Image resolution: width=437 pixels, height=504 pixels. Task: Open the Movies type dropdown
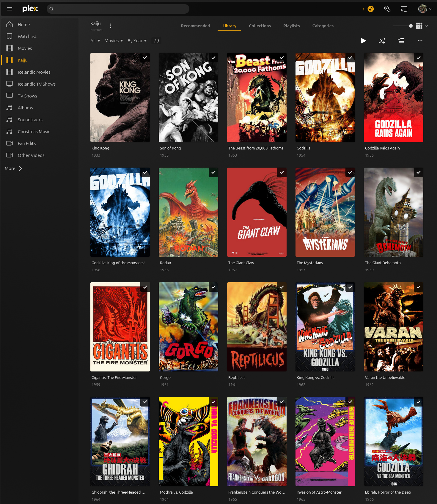[114, 41]
